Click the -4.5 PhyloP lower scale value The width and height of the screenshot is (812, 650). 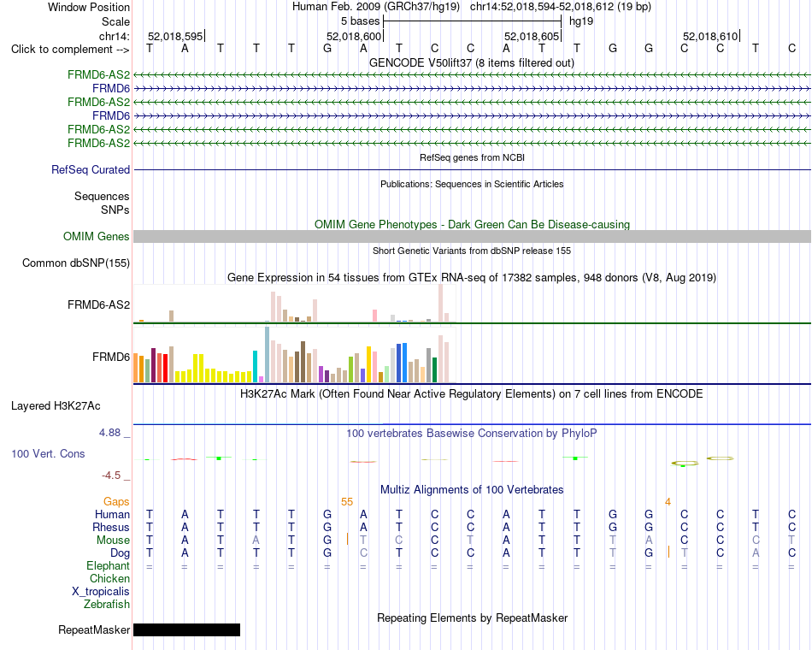[111, 476]
